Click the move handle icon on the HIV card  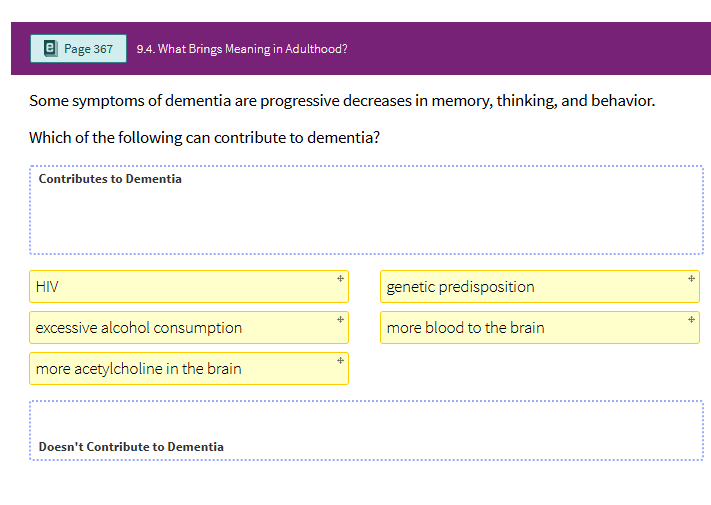click(x=340, y=278)
